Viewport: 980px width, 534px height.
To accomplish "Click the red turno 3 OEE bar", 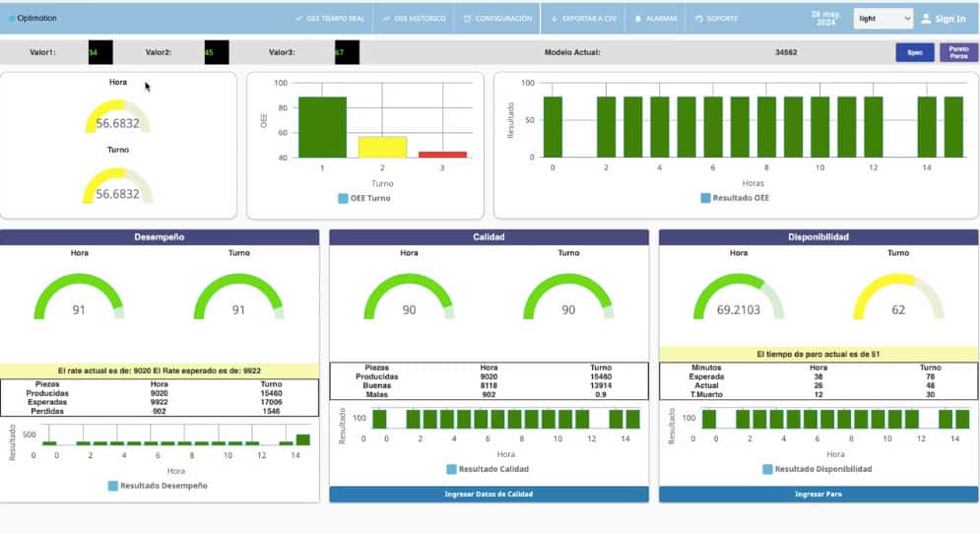I will point(442,155).
